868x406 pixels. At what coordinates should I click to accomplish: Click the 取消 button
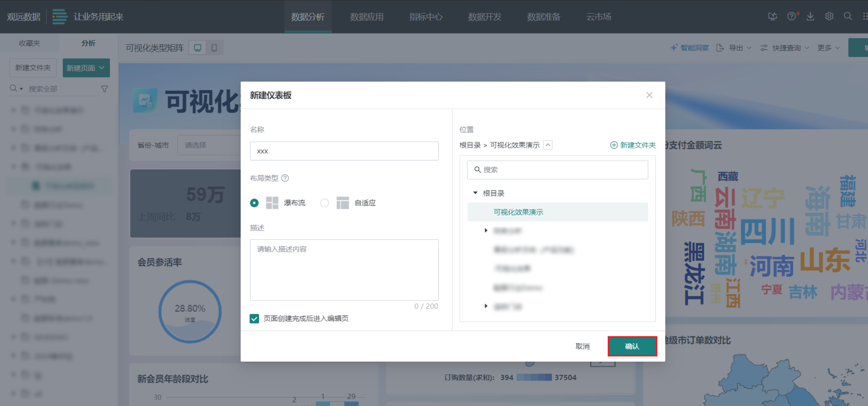click(x=582, y=346)
